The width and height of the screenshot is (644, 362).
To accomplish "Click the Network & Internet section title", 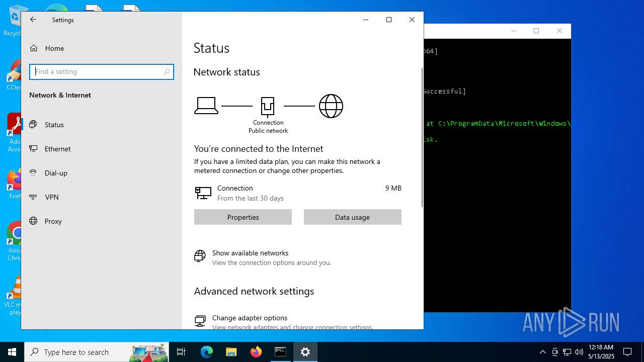I will point(60,95).
